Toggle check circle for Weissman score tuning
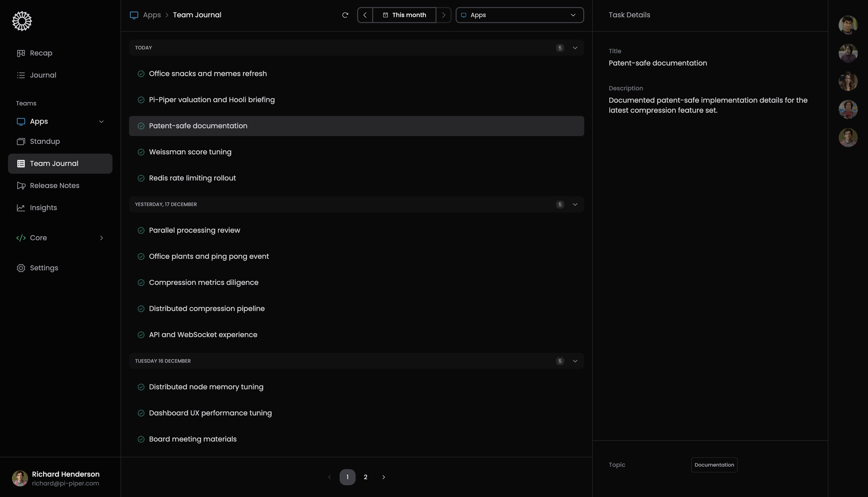Image resolution: width=868 pixels, height=497 pixels. coord(141,152)
